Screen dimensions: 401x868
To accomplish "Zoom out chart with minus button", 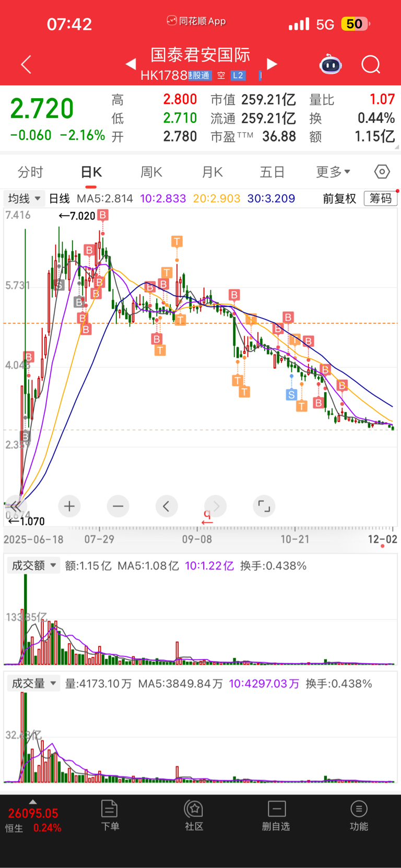I will 118,506.
